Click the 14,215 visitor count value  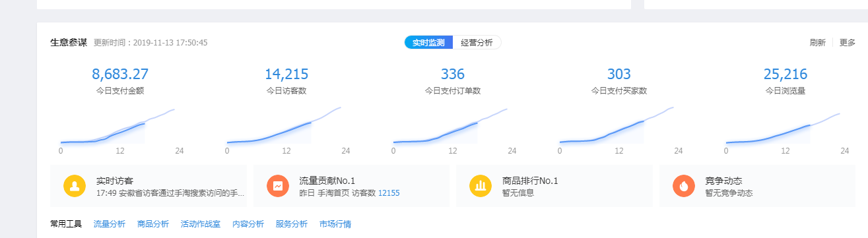(286, 74)
